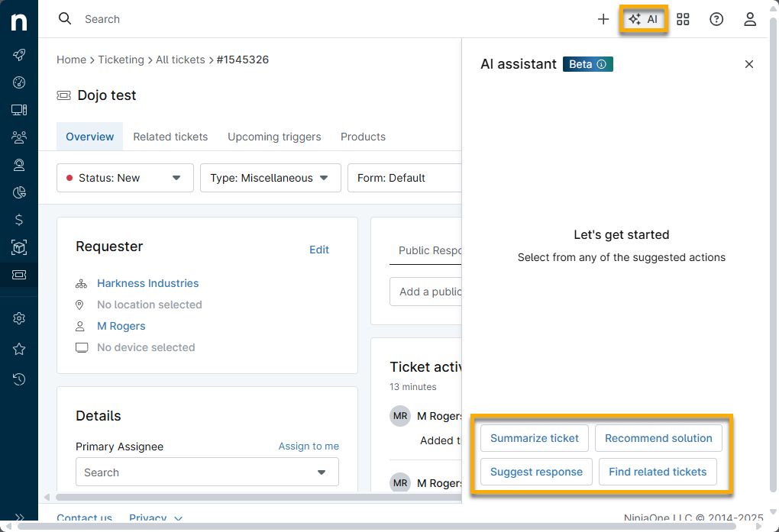Click the plus add icon in header

tap(603, 19)
